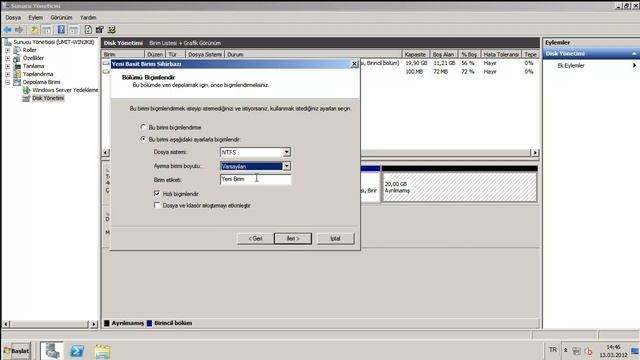The width and height of the screenshot is (640, 360).
Task: Show hidden tray icons arrow
Action: pos(566,350)
